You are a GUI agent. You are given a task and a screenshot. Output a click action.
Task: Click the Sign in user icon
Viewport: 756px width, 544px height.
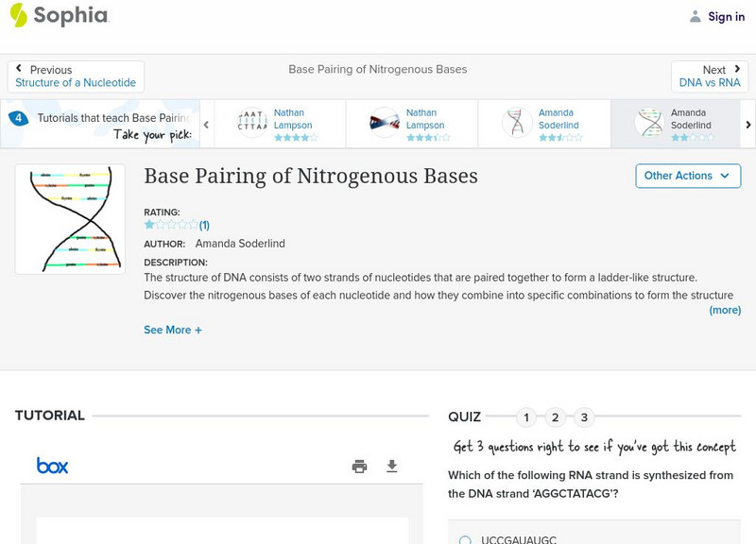pyautogui.click(x=696, y=16)
